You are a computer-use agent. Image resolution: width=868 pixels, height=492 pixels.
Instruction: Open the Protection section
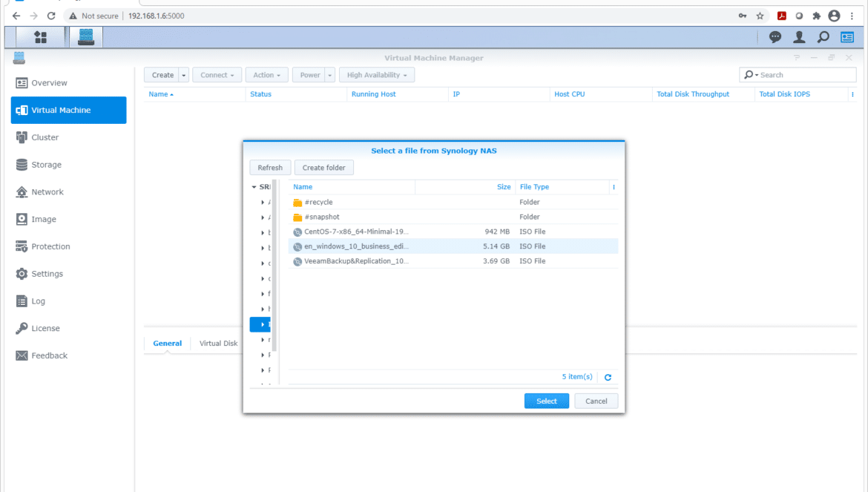click(69, 246)
